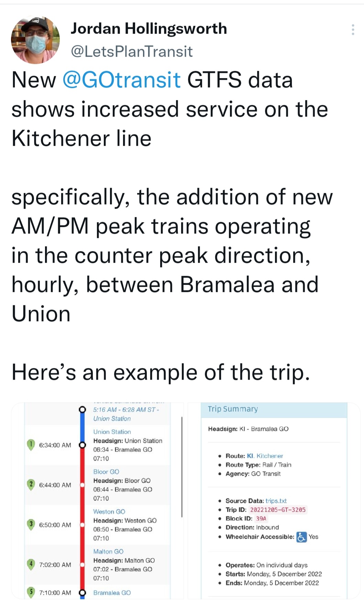Open the @LetsPlanTransit handle
The image size is (364, 609).
[x=131, y=52]
